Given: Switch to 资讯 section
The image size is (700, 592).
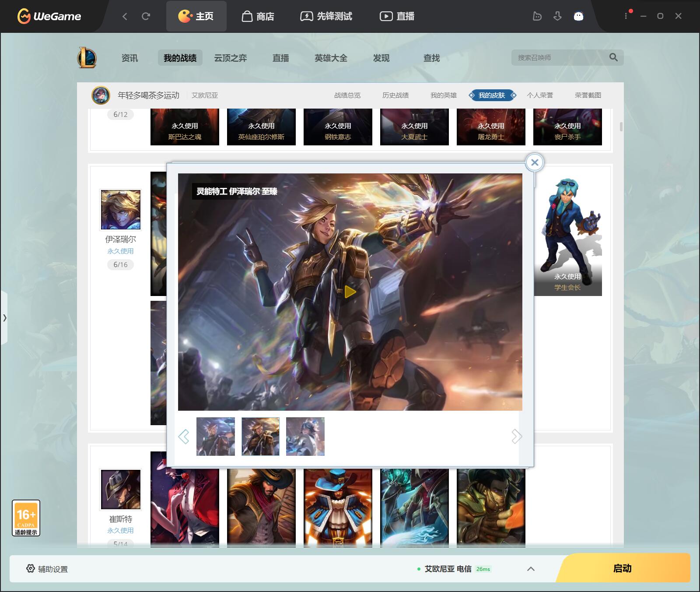Looking at the screenshot, I should coord(129,58).
